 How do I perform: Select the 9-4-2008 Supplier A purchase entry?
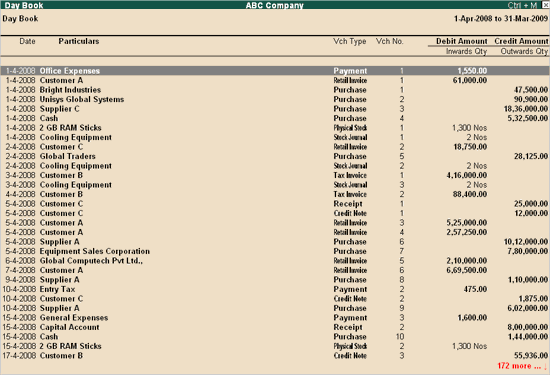(x=275, y=280)
